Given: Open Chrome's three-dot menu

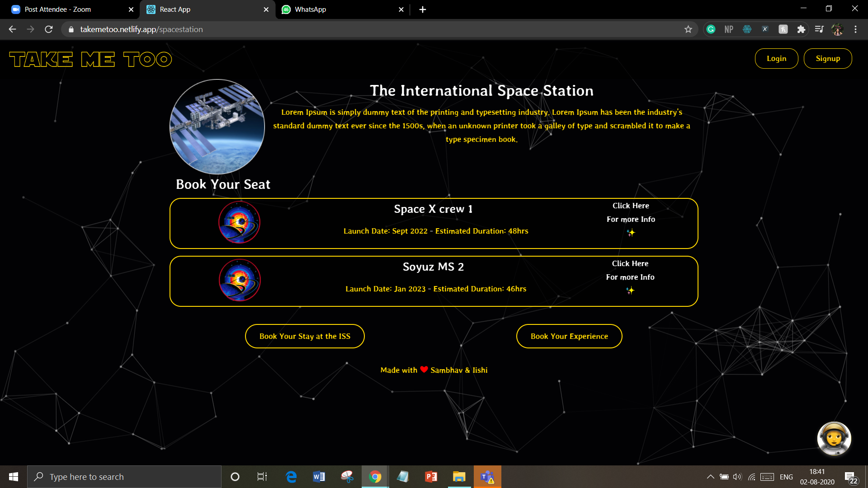Looking at the screenshot, I should [x=855, y=29].
